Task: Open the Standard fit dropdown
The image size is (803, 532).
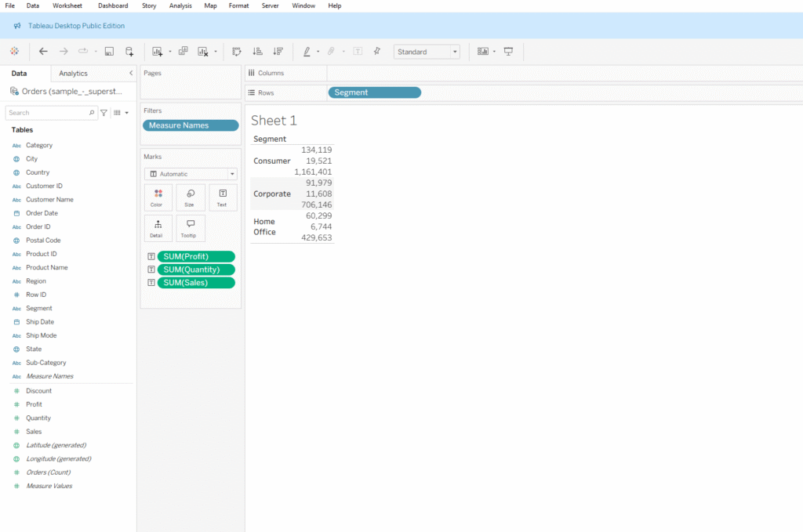Action: tap(427, 52)
